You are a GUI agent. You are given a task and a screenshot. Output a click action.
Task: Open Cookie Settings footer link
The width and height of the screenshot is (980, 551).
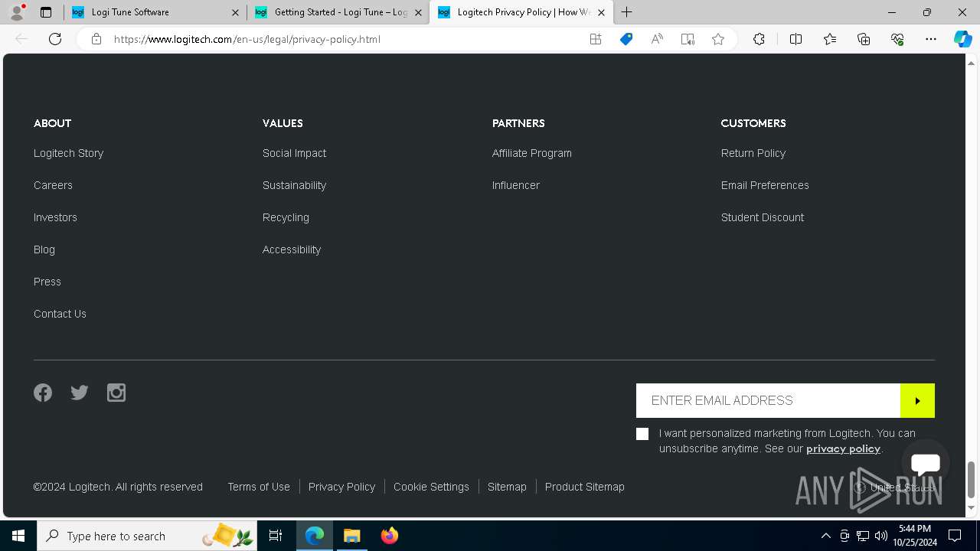point(431,487)
